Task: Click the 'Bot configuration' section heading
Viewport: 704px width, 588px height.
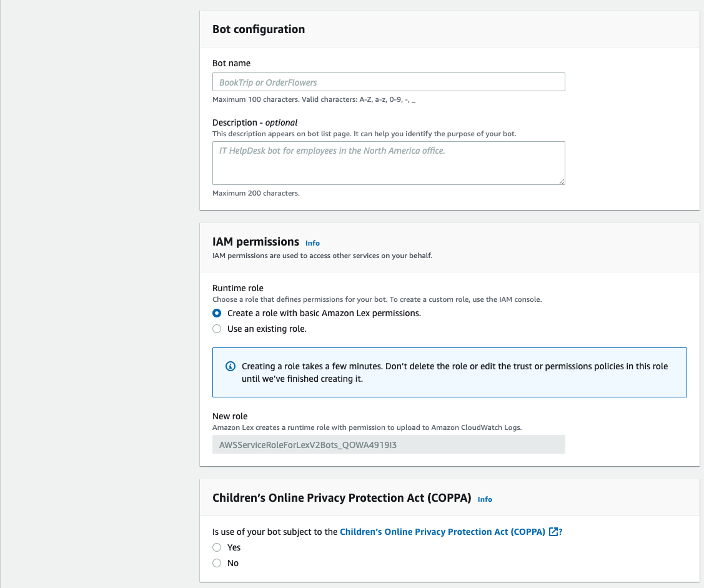Action: (x=259, y=29)
